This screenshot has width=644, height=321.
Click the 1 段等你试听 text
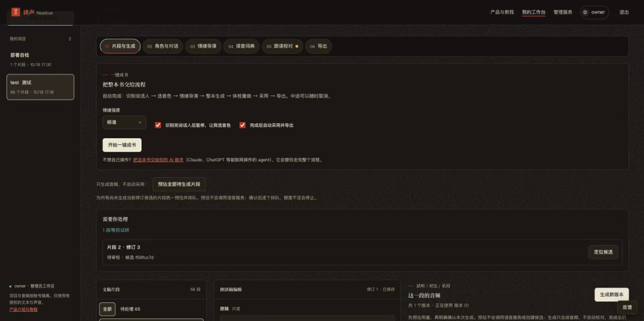(116, 230)
